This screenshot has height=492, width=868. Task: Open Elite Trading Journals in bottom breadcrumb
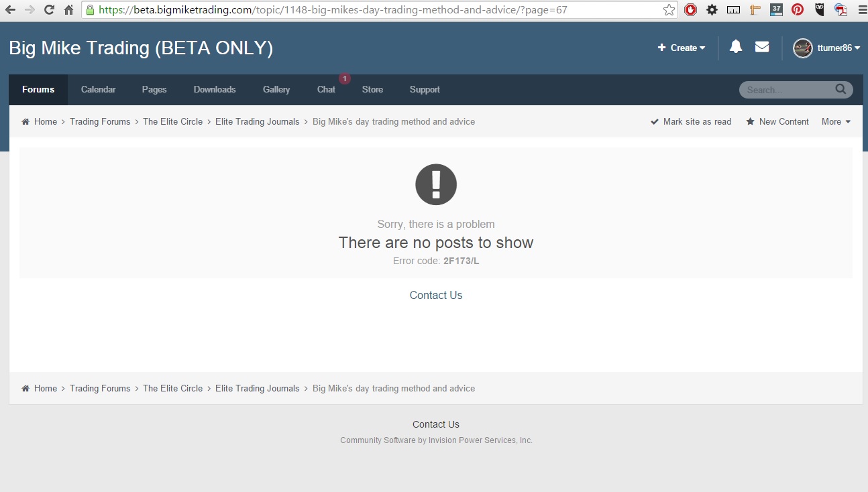point(258,389)
